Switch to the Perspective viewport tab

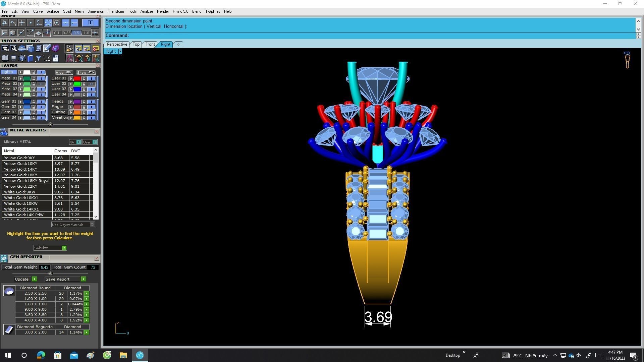117,44
